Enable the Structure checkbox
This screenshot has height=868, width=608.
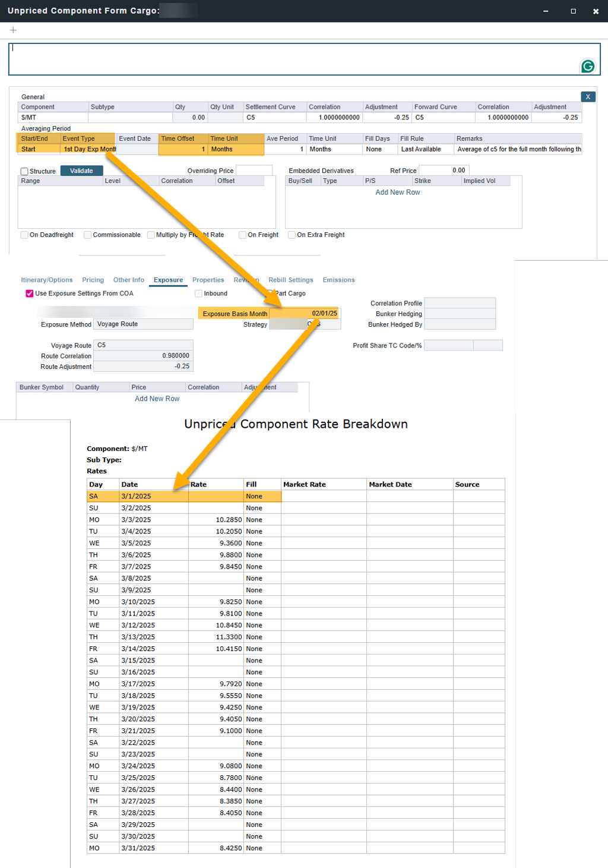coord(25,172)
